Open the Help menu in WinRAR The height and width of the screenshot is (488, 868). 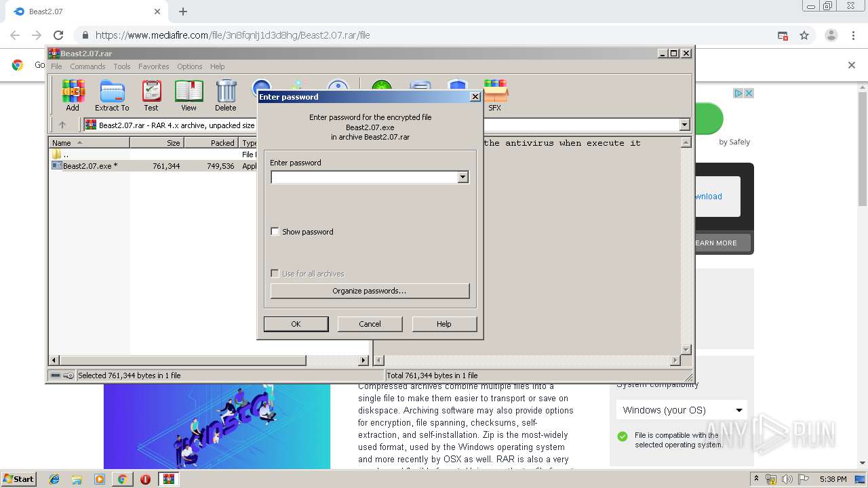(217, 66)
